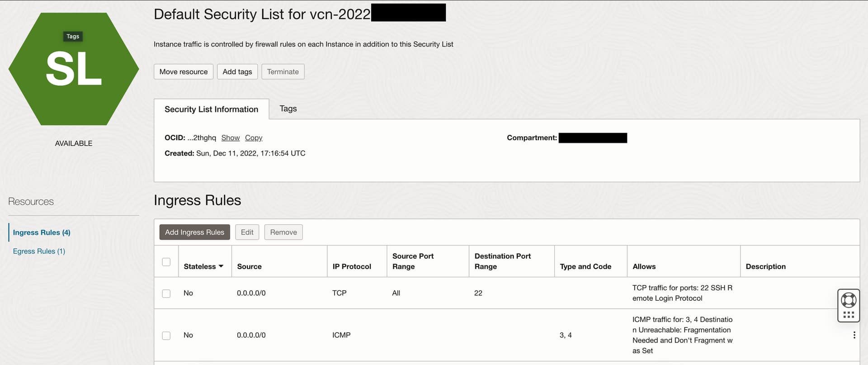Image resolution: width=868 pixels, height=365 pixels.
Task: Click the Created date text
Action: (235, 153)
